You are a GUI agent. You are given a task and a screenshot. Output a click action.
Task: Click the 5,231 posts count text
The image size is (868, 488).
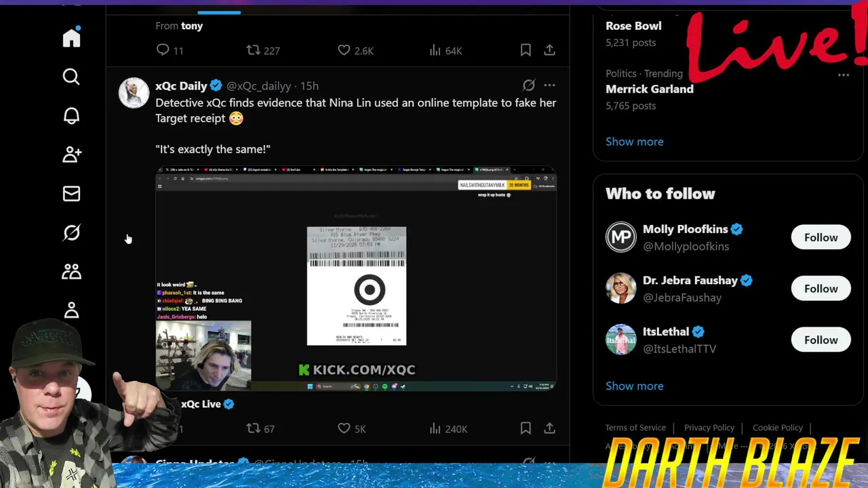click(631, 42)
